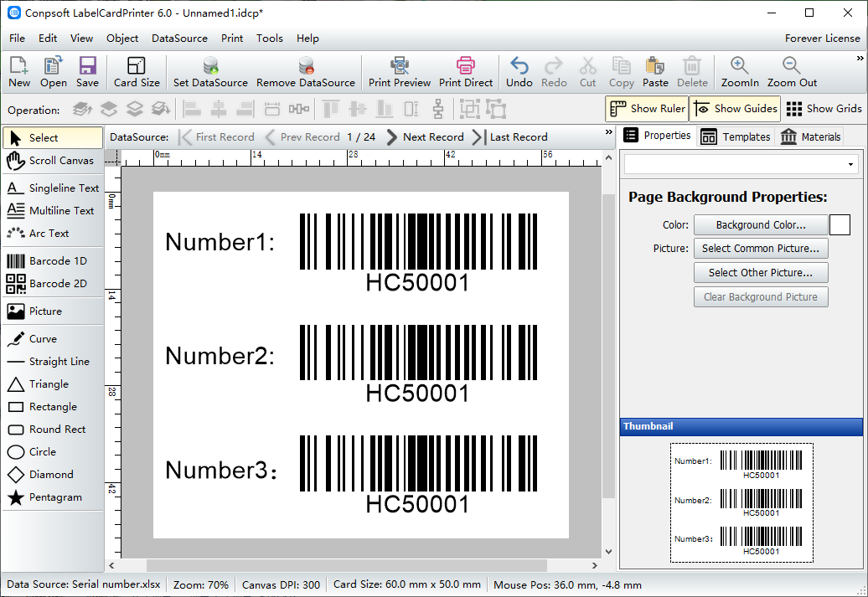Jump to Last Record

pyautogui.click(x=510, y=137)
